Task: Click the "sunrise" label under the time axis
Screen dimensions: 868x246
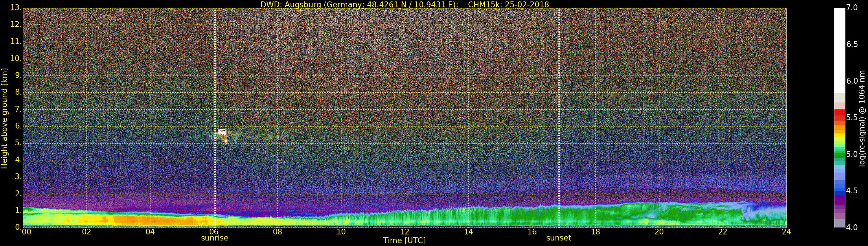Action: pyautogui.click(x=215, y=238)
